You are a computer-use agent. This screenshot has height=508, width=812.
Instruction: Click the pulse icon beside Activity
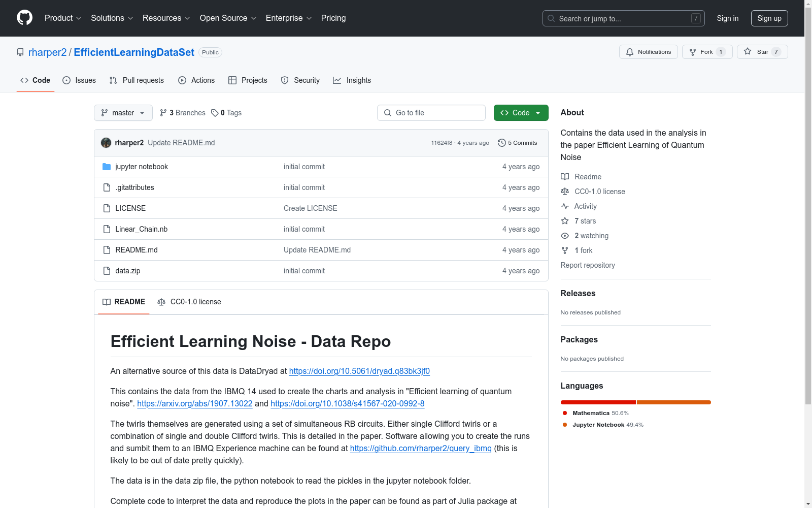[x=565, y=206]
